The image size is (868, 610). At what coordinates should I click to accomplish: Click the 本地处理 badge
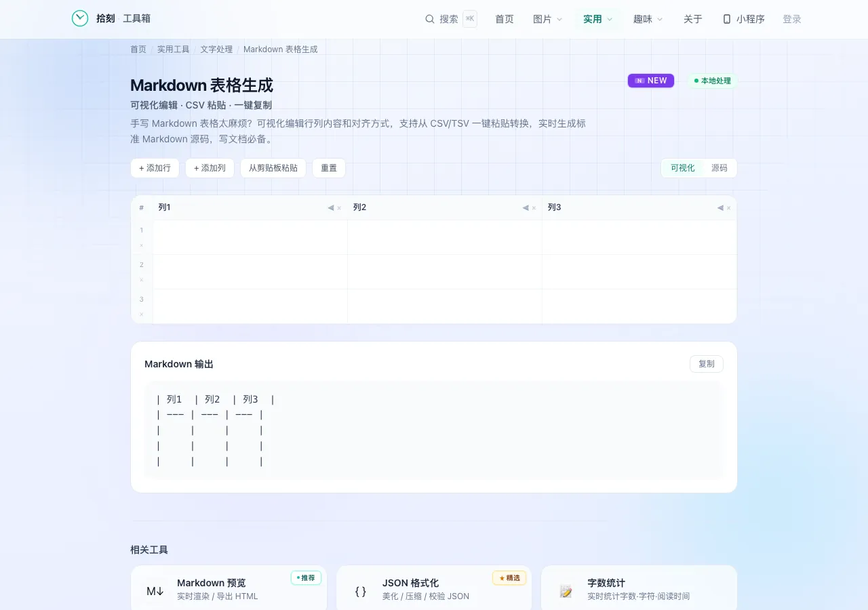(712, 81)
